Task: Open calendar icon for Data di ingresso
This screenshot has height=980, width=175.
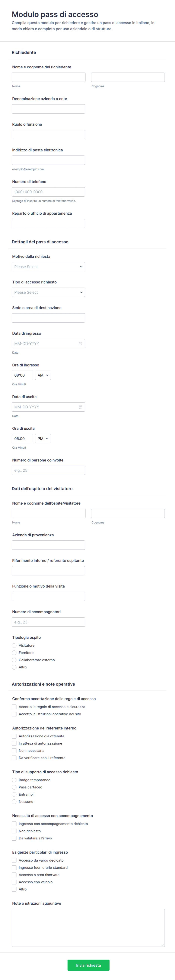Action: 81,344
